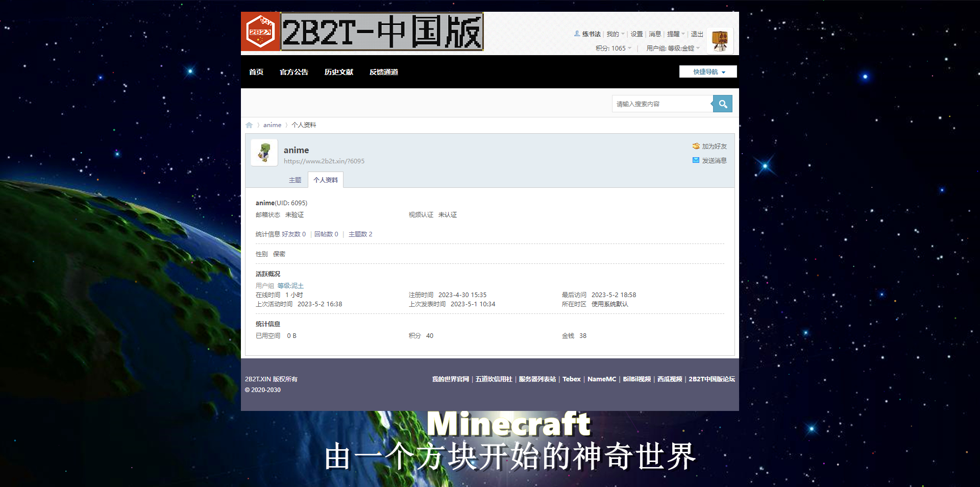Viewport: 980px width, 487px height.
Task: Focus the 请输入搜索内容 search field
Action: tap(661, 104)
